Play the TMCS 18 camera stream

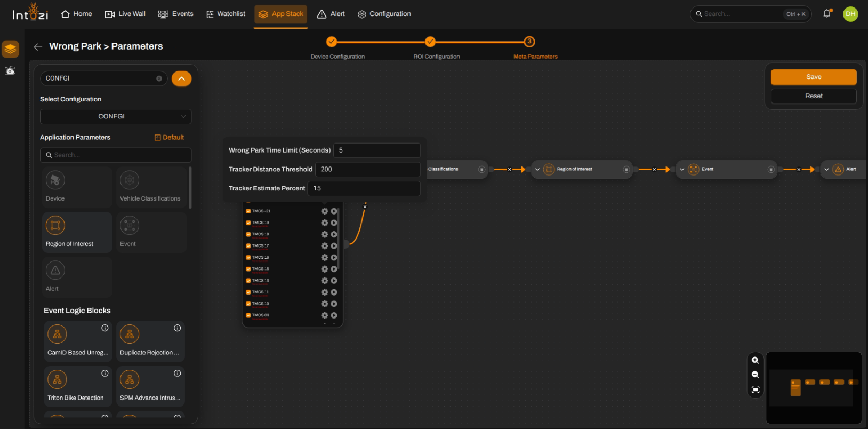click(334, 234)
